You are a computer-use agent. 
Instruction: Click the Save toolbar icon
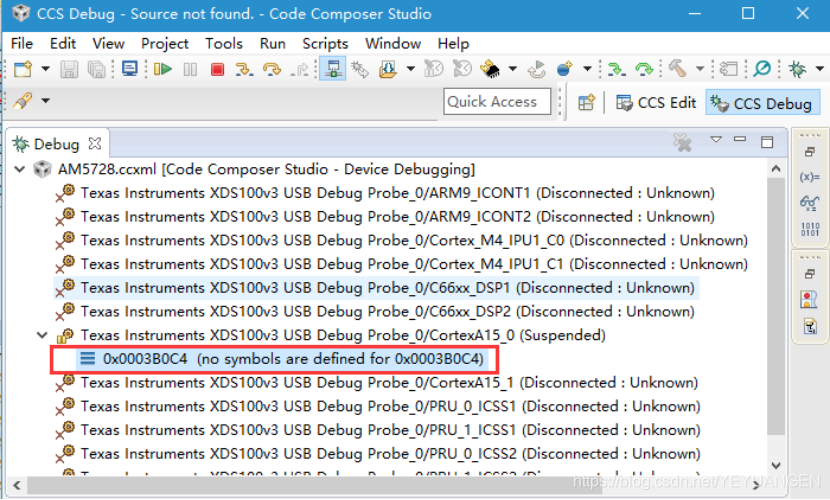[x=69, y=70]
